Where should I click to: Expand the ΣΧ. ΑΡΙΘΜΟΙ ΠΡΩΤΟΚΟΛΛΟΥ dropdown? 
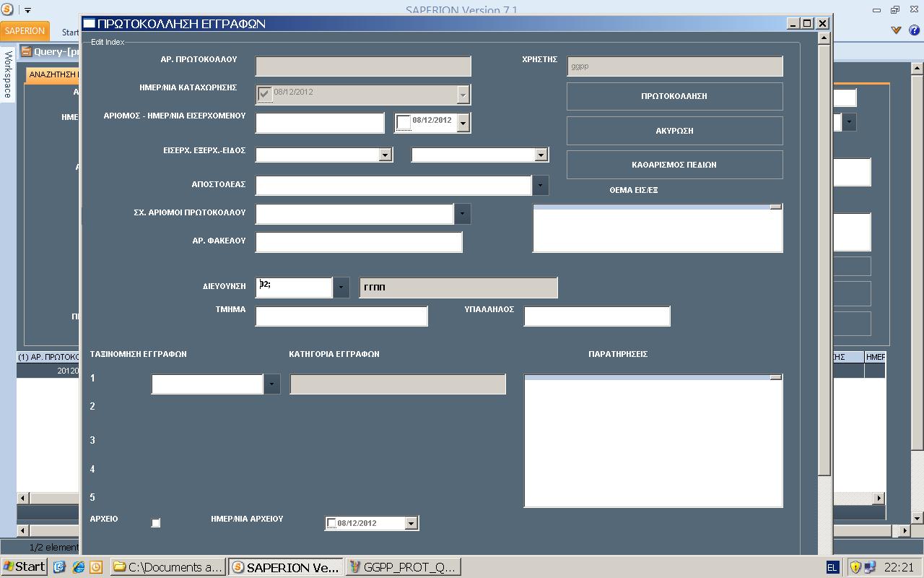tap(462, 213)
